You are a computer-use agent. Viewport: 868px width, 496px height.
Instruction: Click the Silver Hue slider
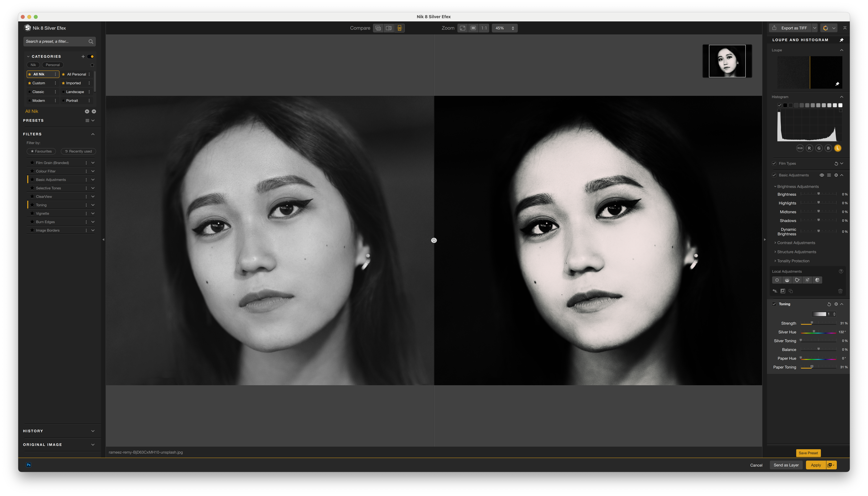[819, 332]
